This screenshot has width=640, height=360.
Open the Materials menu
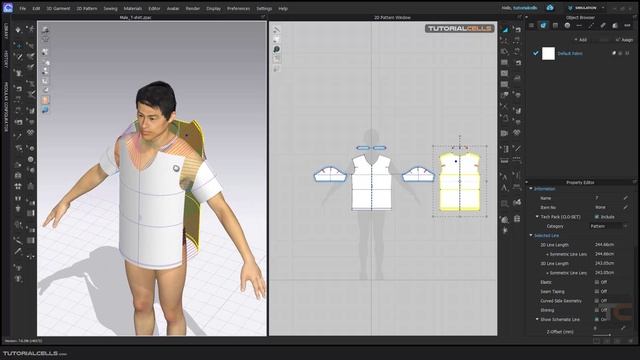pos(133,8)
